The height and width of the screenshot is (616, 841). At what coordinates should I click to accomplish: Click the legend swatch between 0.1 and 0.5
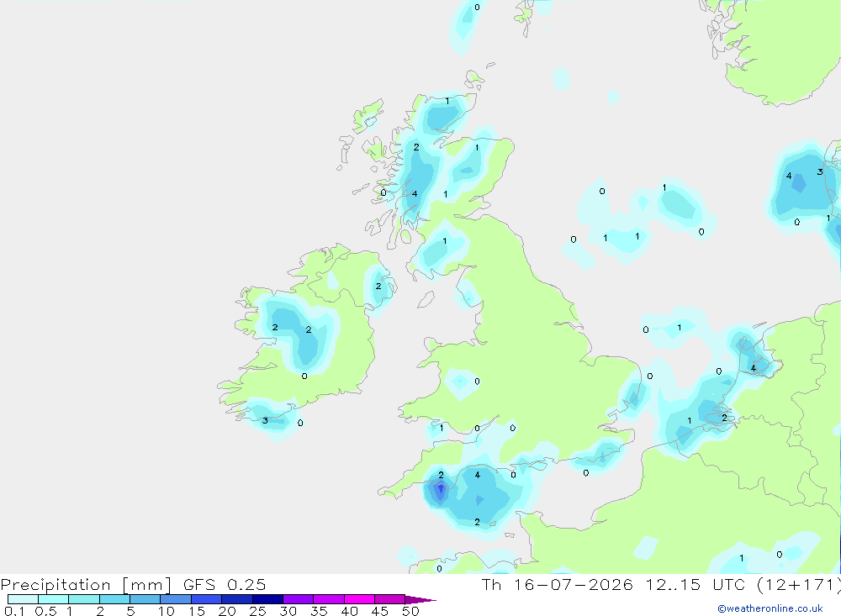(x=23, y=599)
